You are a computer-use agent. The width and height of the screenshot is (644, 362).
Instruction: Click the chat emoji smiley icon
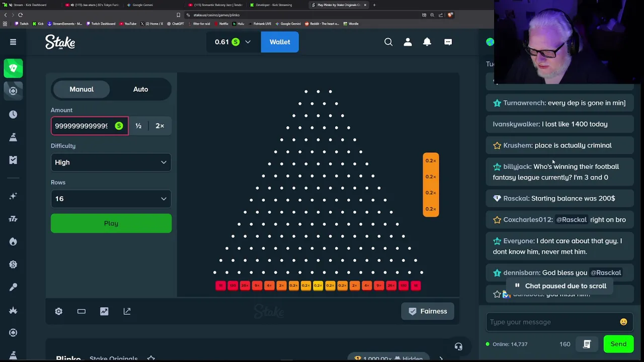[x=623, y=322]
